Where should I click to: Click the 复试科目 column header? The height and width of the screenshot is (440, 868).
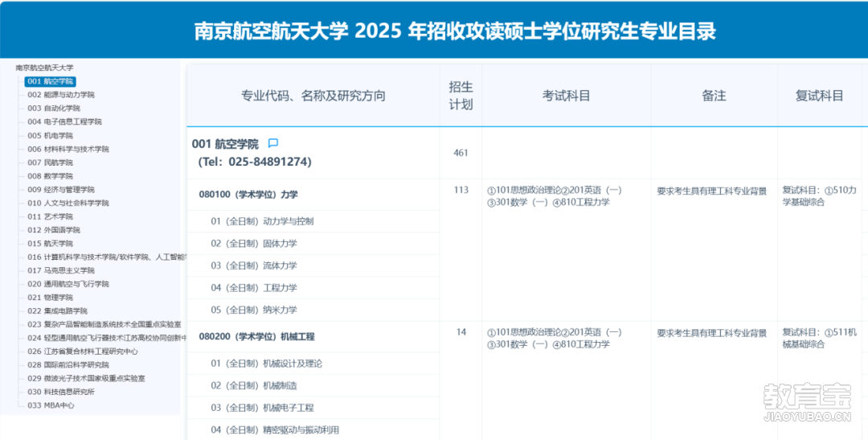click(x=819, y=96)
